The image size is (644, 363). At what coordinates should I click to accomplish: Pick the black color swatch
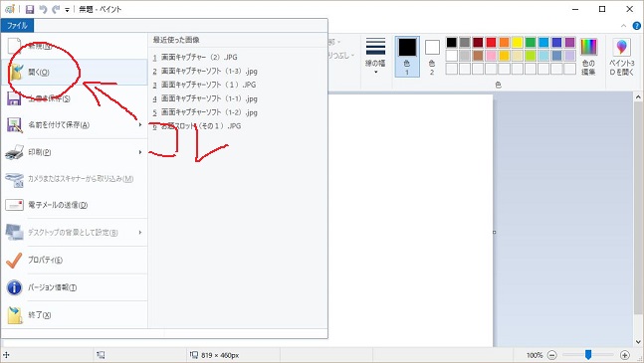click(x=451, y=42)
